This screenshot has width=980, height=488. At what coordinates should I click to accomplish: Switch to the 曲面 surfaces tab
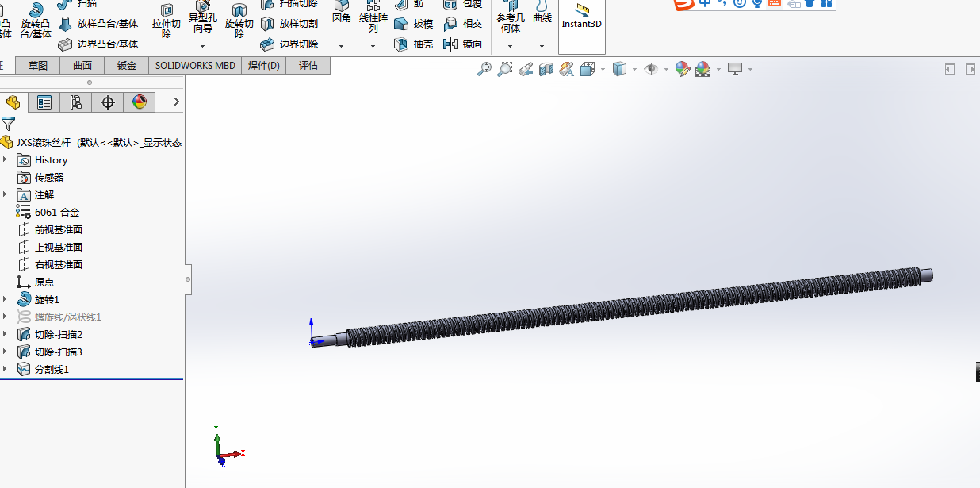82,66
